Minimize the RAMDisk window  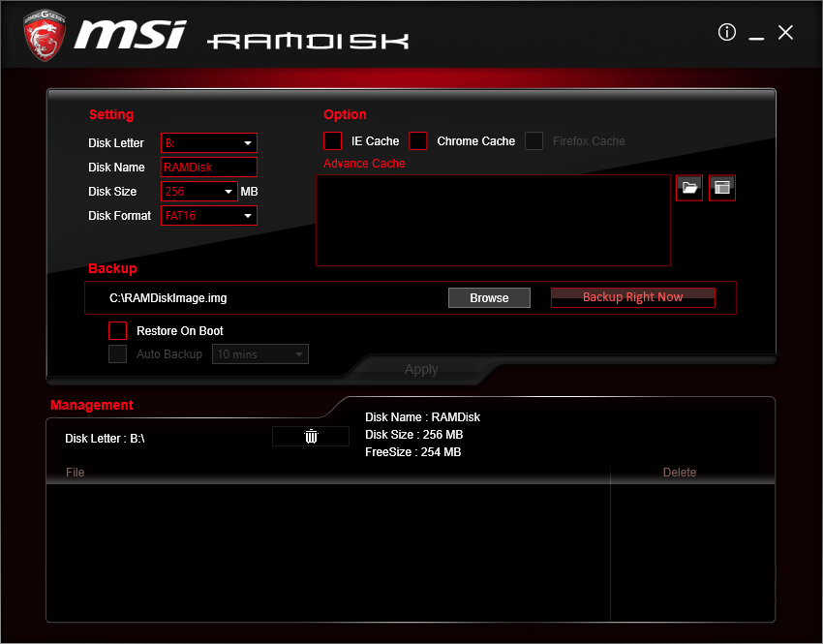coord(756,33)
